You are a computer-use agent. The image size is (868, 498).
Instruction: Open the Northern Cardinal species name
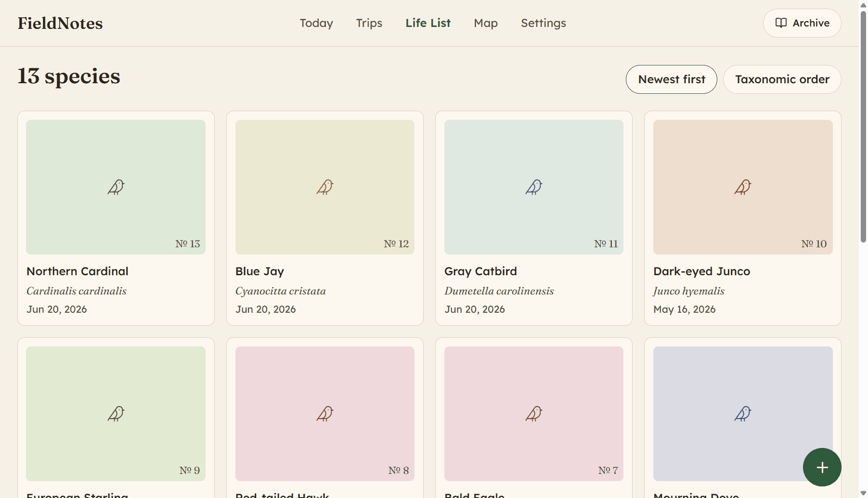78,271
